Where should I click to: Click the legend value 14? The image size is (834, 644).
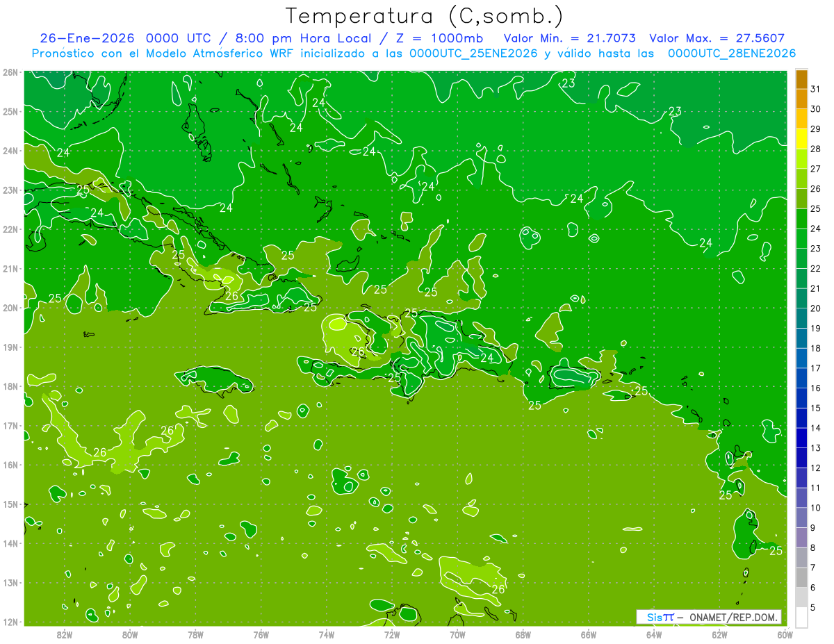point(816,428)
